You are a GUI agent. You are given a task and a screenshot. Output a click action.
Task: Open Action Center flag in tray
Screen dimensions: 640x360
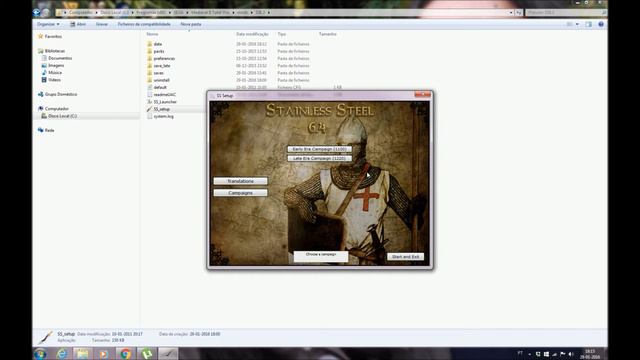pyautogui.click(x=563, y=354)
